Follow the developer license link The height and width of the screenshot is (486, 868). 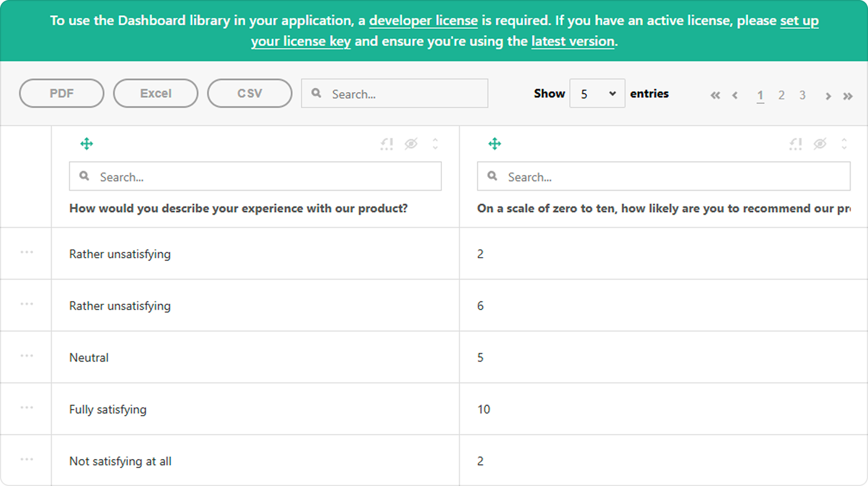click(423, 21)
